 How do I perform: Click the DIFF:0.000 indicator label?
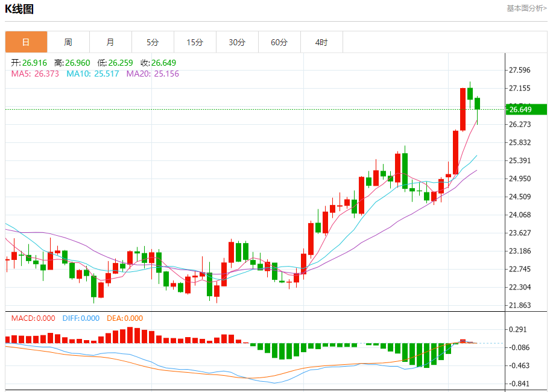81,318
